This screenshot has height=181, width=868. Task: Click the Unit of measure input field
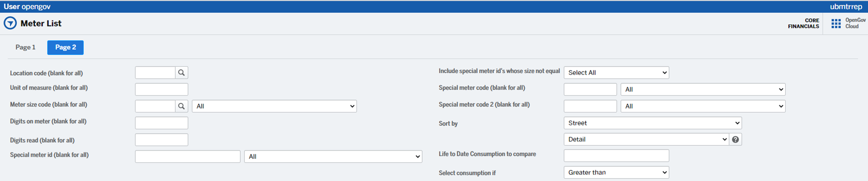pyautogui.click(x=161, y=89)
